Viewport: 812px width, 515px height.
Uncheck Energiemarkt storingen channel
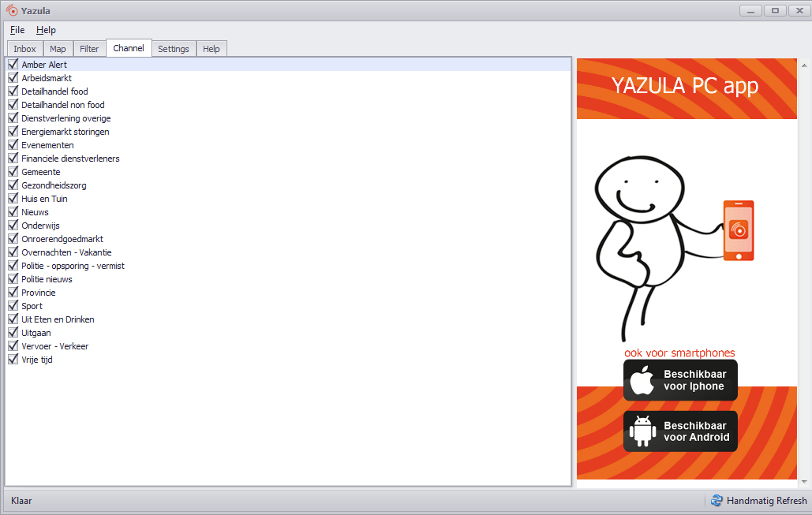tap(13, 132)
